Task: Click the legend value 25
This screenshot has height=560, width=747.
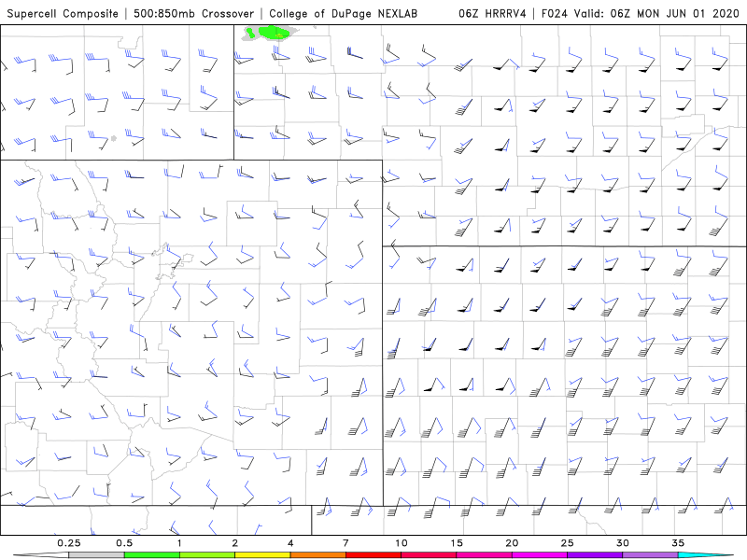Action: pos(567,543)
